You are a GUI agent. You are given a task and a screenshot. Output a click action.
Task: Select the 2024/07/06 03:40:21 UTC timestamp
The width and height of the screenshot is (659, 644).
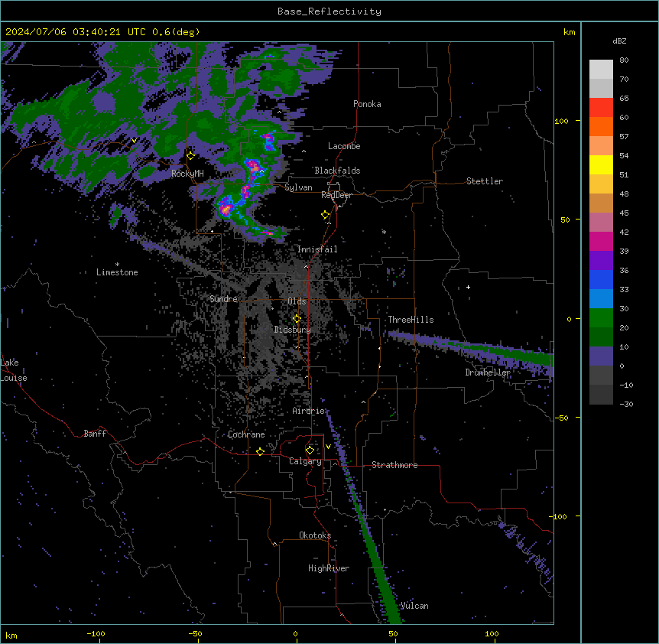tap(102, 32)
